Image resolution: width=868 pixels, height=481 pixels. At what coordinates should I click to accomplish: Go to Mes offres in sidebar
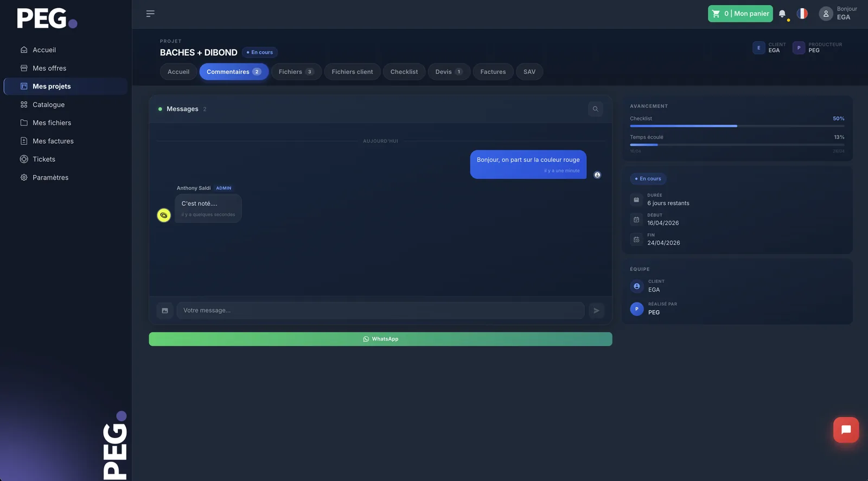tap(49, 68)
